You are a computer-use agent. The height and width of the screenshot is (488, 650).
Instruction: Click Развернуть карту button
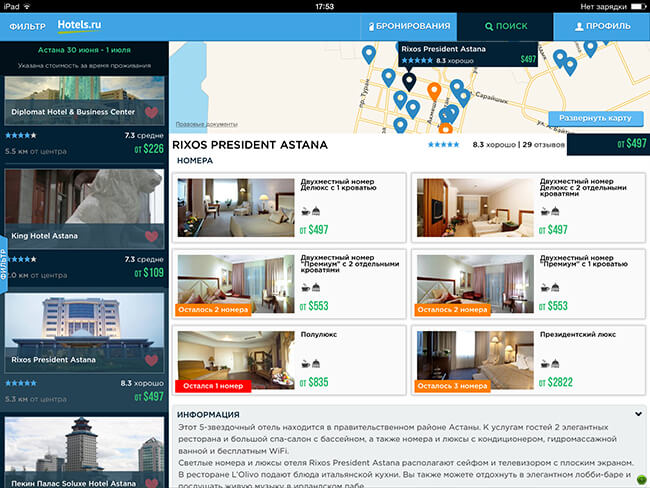[x=595, y=118]
